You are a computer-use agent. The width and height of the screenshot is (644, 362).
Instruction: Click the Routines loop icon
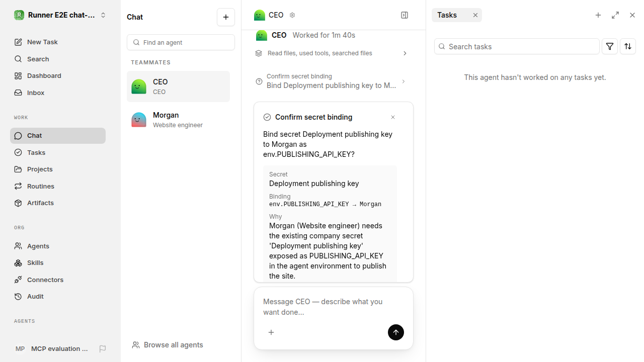pyautogui.click(x=18, y=186)
